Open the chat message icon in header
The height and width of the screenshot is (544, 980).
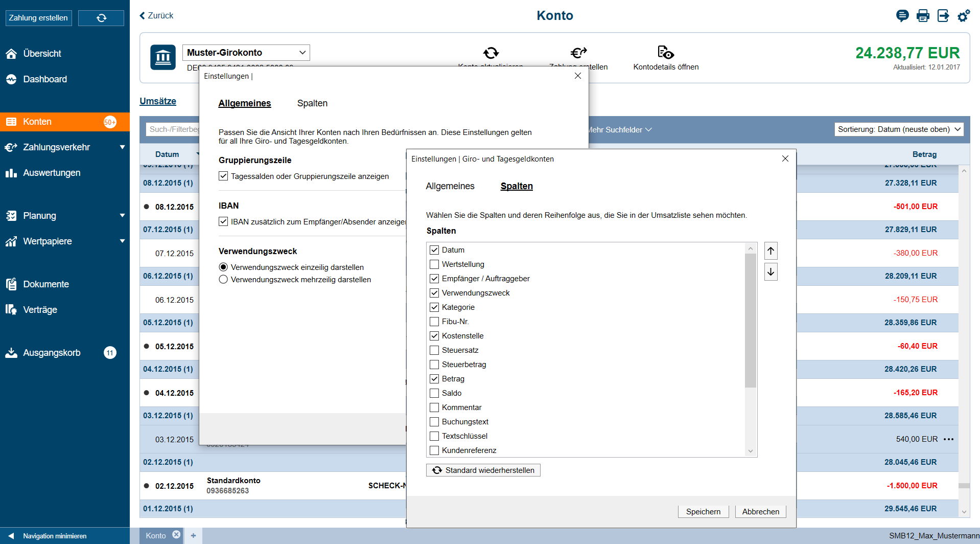pyautogui.click(x=902, y=16)
